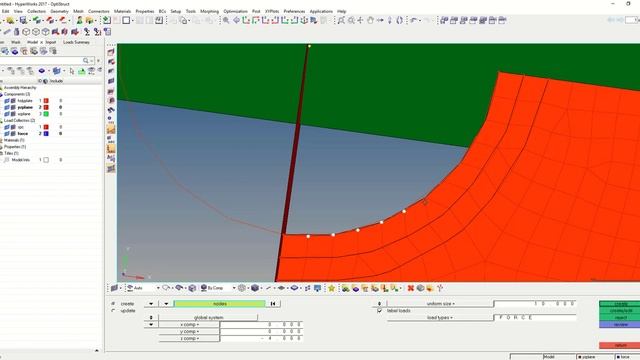The height and width of the screenshot is (360, 640).
Task: Open the x comp dropdown
Action: click(189, 324)
